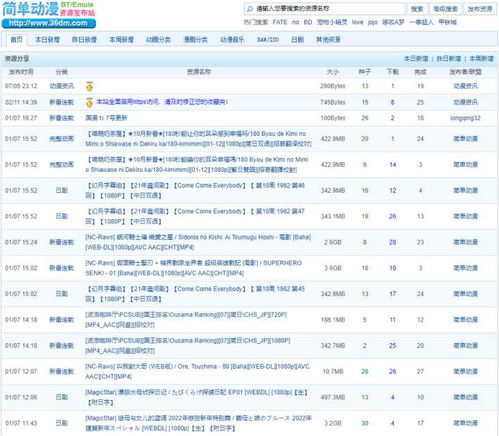Open the 其他资源 tab
Viewport: 499px width, 436px height.
[328, 40]
